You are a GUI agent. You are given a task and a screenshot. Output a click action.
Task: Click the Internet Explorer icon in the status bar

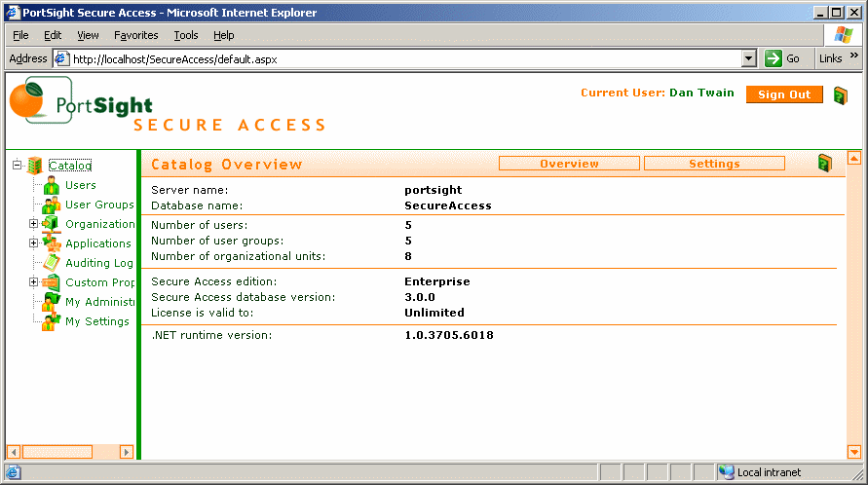pyautogui.click(x=14, y=472)
